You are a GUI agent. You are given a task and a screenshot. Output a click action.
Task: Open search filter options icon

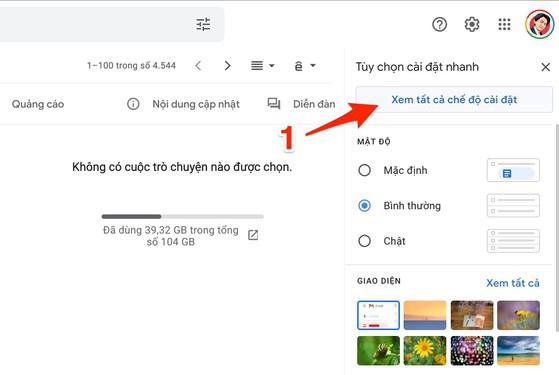[203, 24]
